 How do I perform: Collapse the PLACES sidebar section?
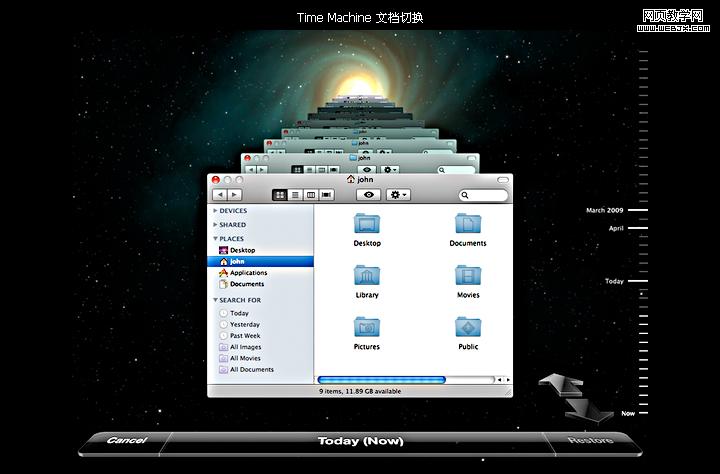pos(215,239)
